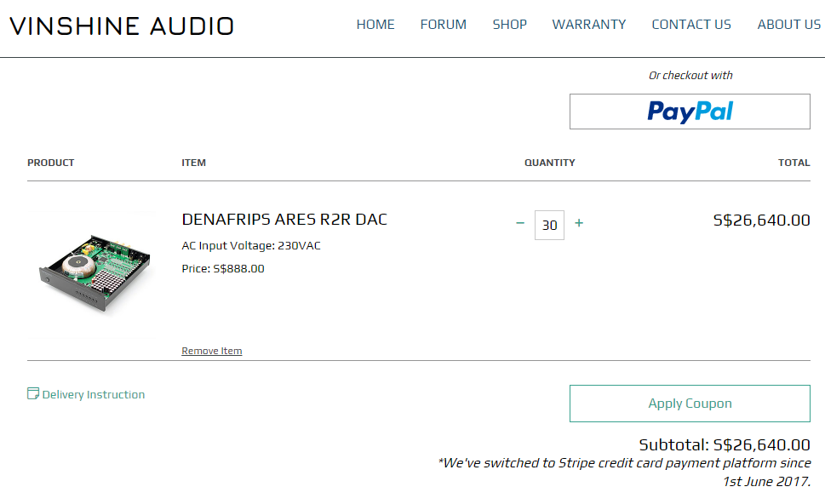This screenshot has height=504, width=825.
Task: Select the Price: S$888.00 text
Action: pos(223,269)
